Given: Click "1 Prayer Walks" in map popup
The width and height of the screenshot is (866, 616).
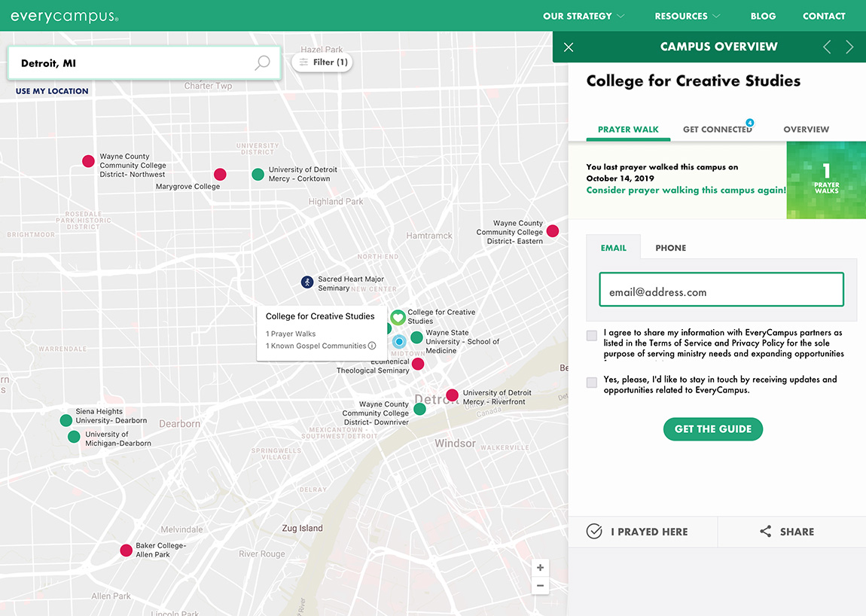Looking at the screenshot, I should [291, 334].
